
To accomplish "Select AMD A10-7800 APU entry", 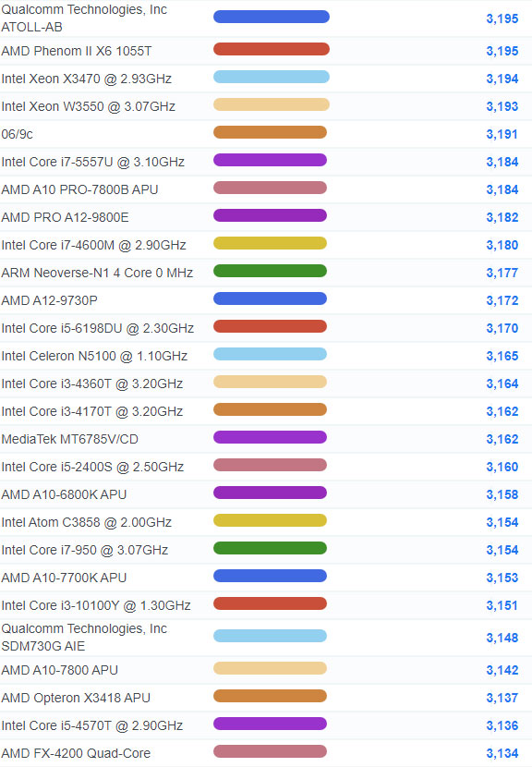I will point(60,670).
